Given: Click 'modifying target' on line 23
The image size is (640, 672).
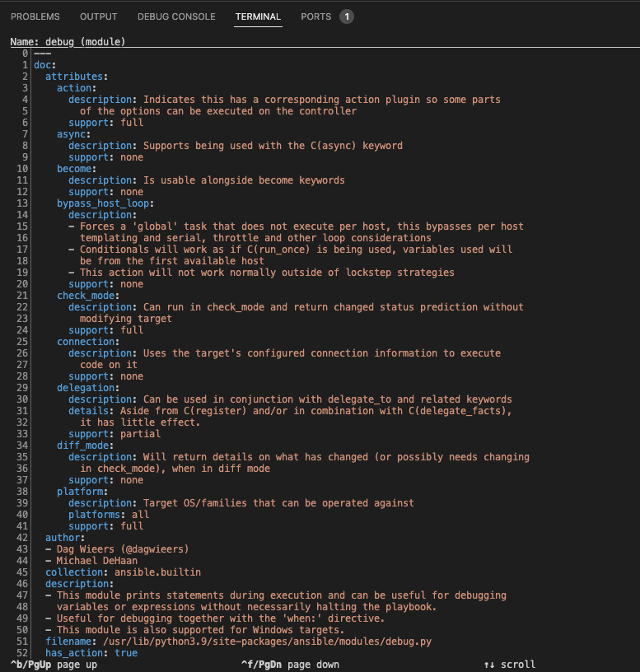Looking at the screenshot, I should 125,319.
